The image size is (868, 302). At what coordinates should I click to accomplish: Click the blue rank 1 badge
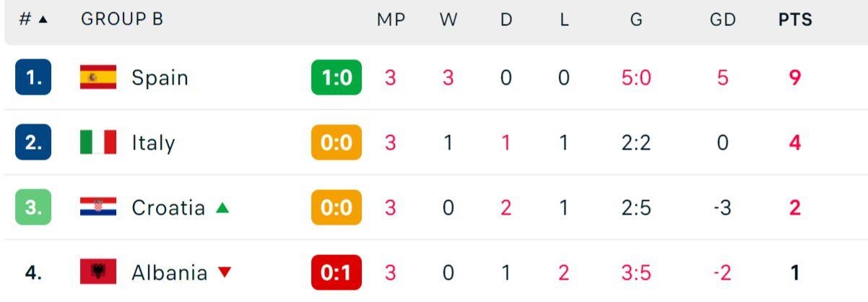33,77
